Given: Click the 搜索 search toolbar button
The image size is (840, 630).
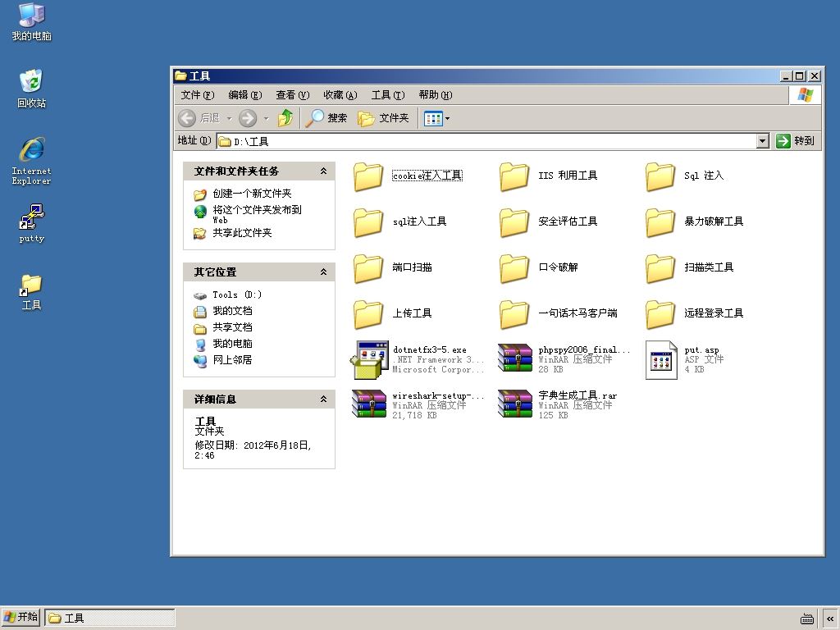Looking at the screenshot, I should pos(326,118).
